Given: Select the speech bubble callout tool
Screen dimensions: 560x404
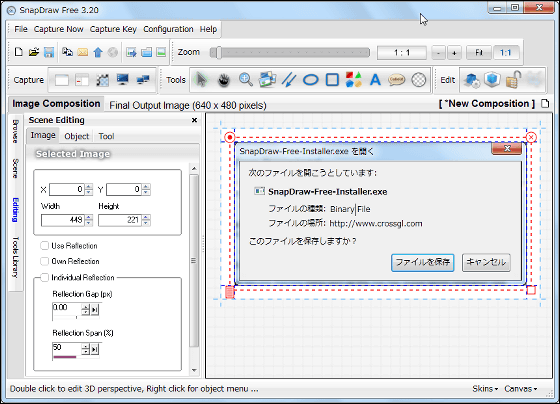Looking at the screenshot, I should pyautogui.click(x=396, y=80).
